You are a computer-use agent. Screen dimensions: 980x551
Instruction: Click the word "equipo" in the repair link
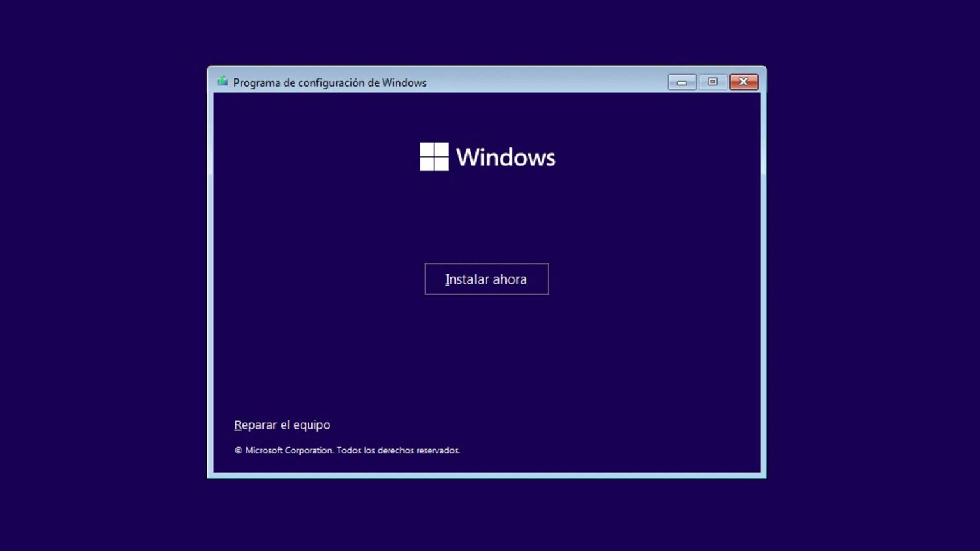(x=311, y=425)
